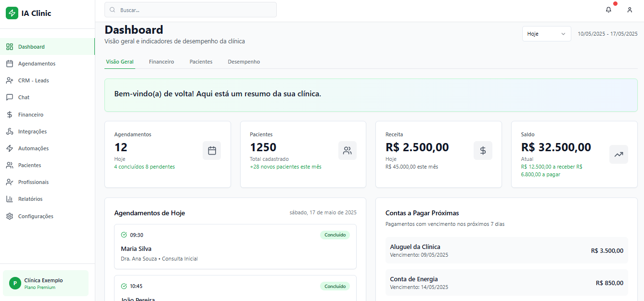Click the green P avatar of Clínica Exemplo

(x=15, y=283)
